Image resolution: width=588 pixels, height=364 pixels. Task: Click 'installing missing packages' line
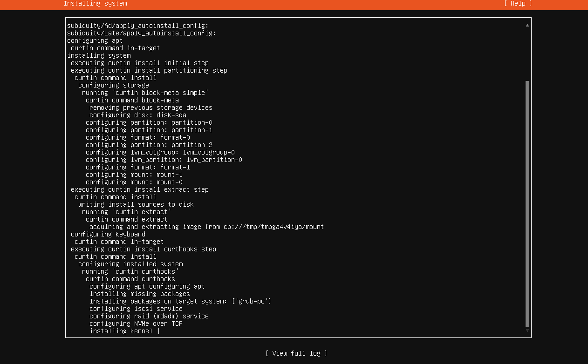pos(140,294)
